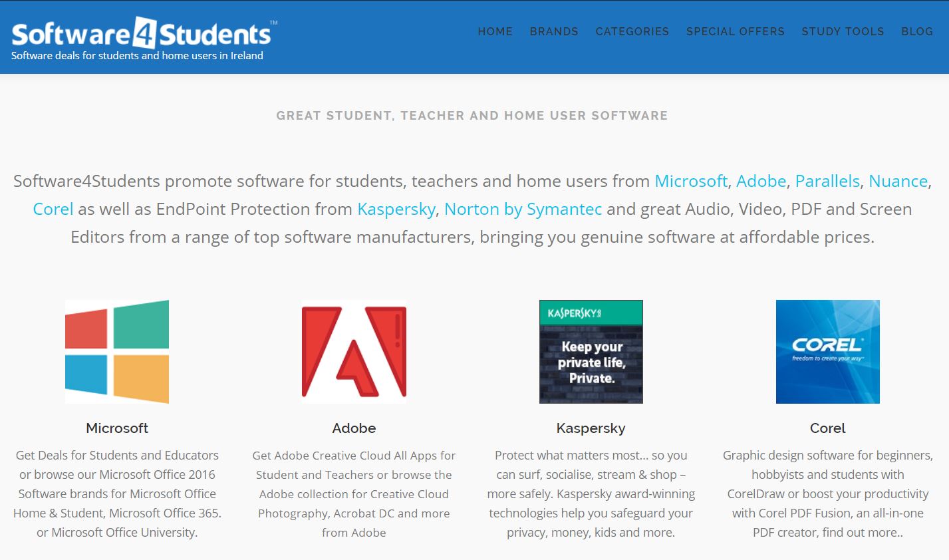949x560 pixels.
Task: Click the Kaspersky card heading
Action: [x=591, y=428]
